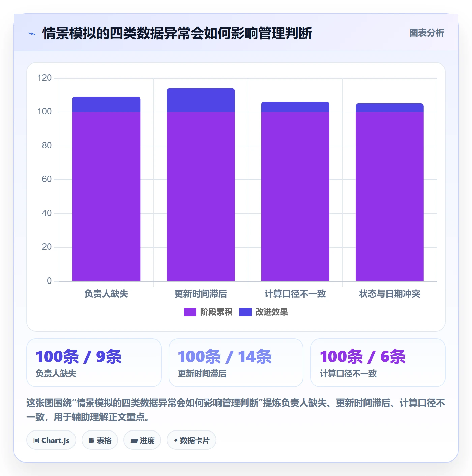The image size is (472, 476).
Task: Click the 60 y-axis tick label
Action: tap(47, 179)
